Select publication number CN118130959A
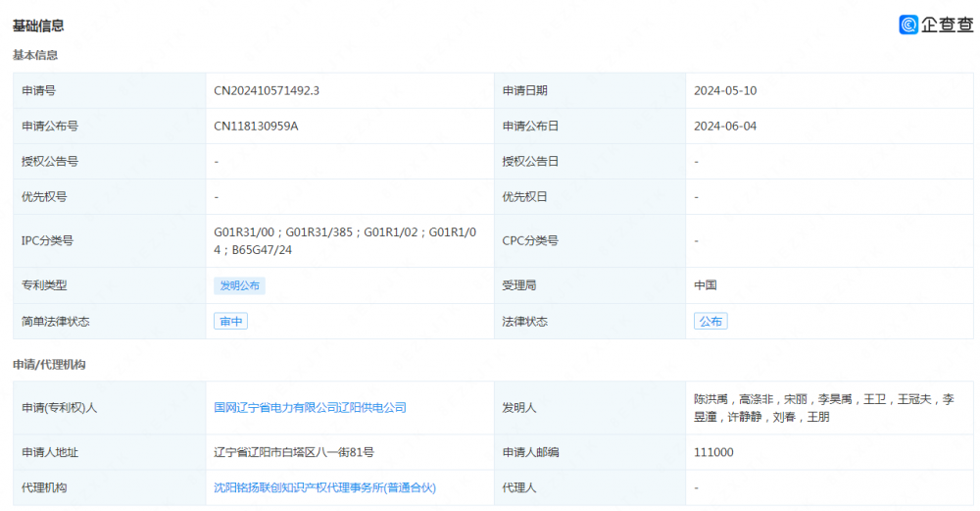980x511 pixels. pyautogui.click(x=256, y=127)
